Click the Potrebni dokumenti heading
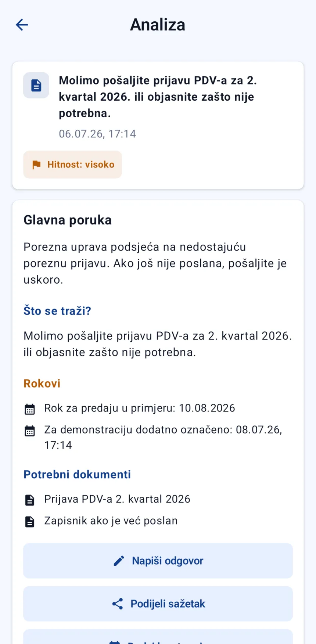Viewport: 316px width, 644px height. (77, 474)
